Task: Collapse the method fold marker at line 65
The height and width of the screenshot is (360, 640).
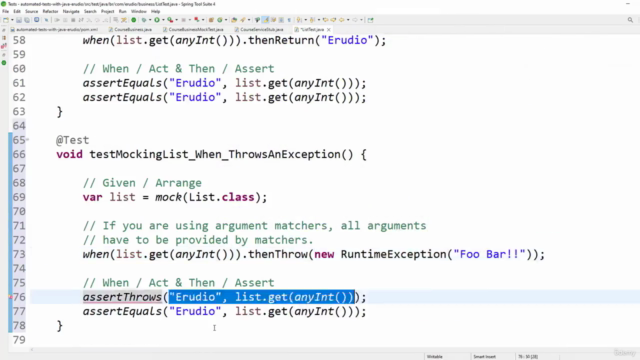Action: (x=27, y=140)
